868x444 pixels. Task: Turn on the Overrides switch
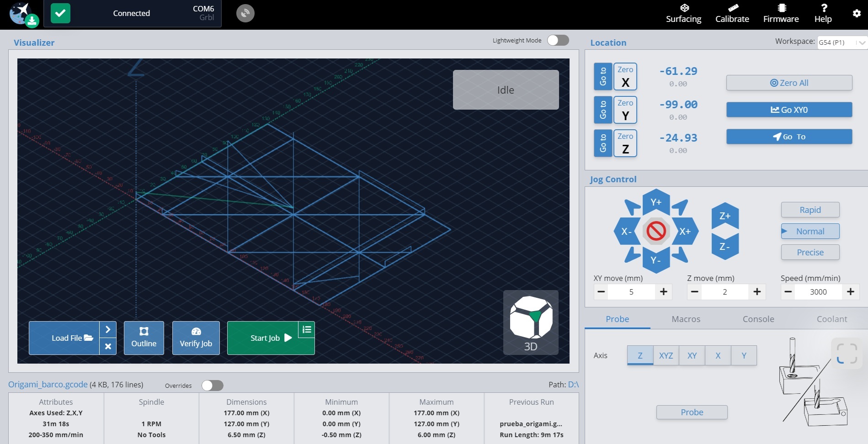click(x=212, y=386)
